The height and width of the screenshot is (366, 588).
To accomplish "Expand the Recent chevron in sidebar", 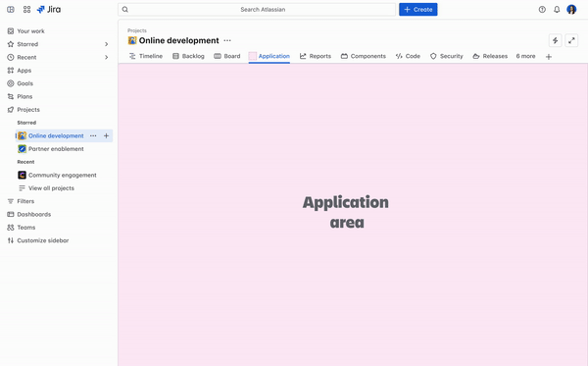I will coord(107,58).
